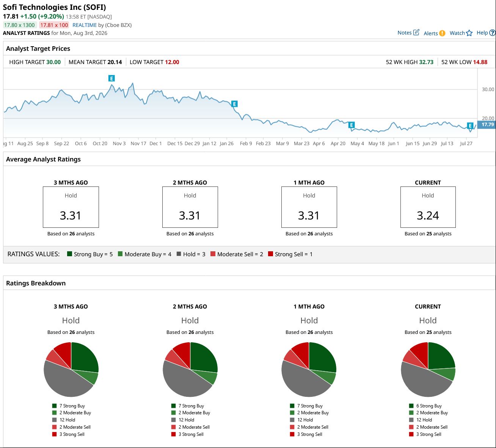Click the Apr 20 date label on the chart axis
The image size is (496, 448).
338,143
